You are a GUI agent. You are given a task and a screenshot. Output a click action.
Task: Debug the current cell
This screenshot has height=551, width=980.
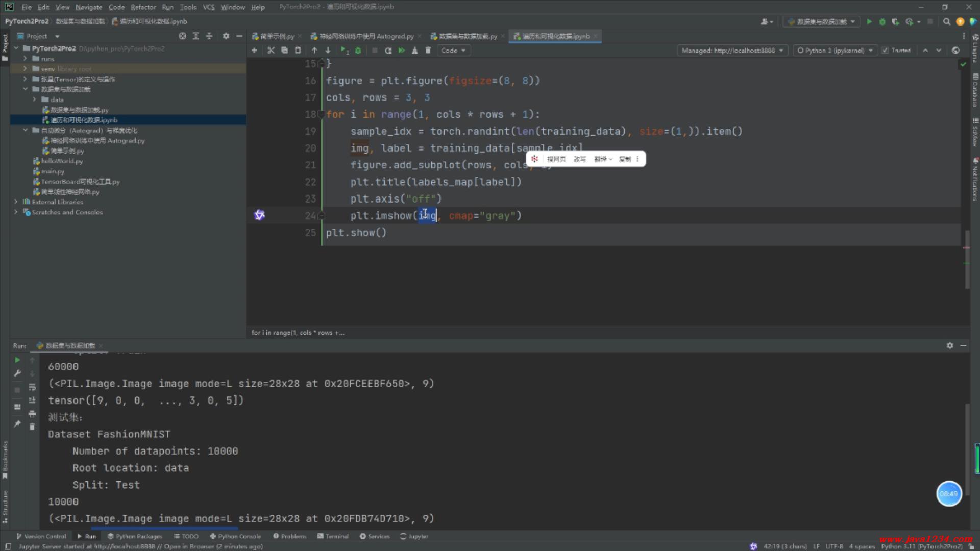358,51
